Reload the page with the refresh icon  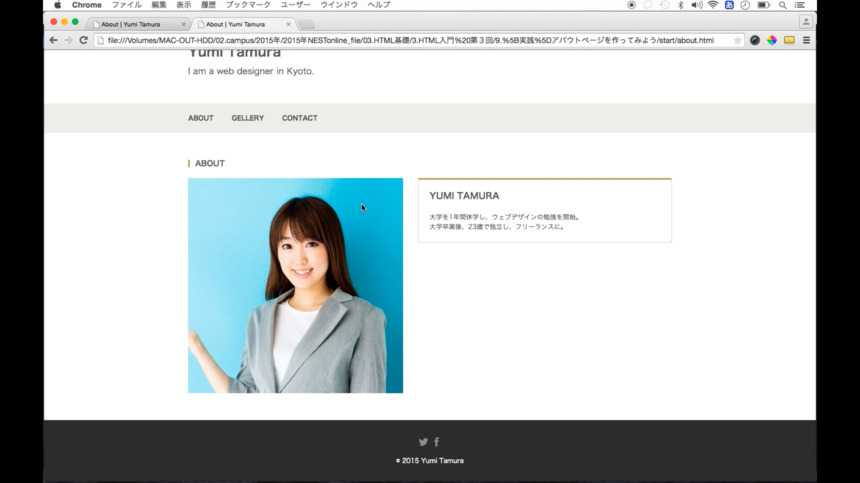[83, 40]
